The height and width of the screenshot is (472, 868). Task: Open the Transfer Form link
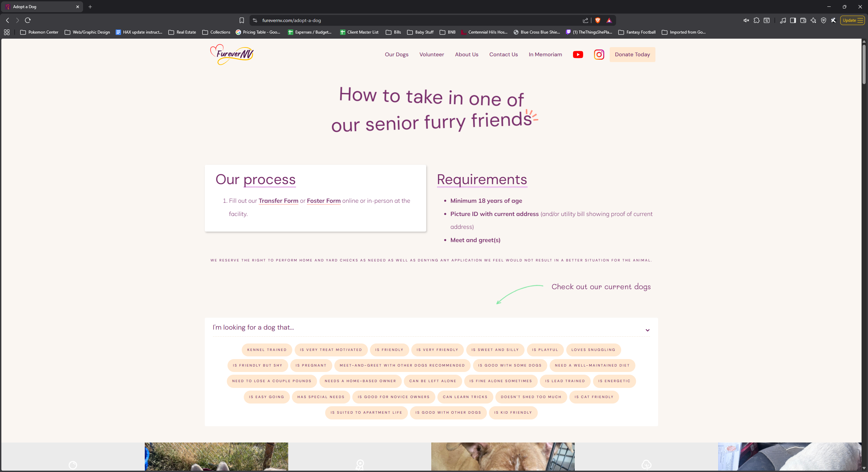click(278, 201)
